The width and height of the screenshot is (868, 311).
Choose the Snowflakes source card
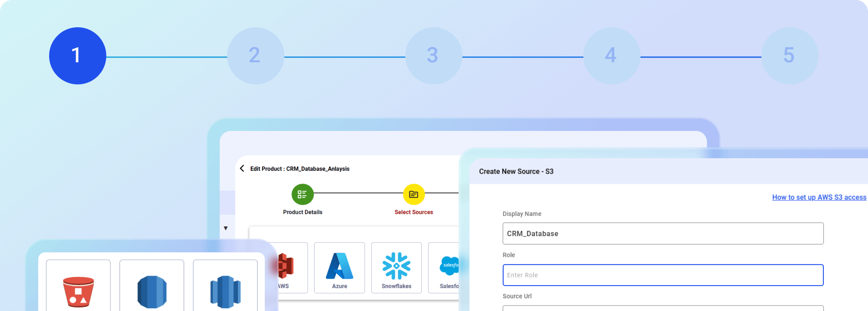pos(396,268)
